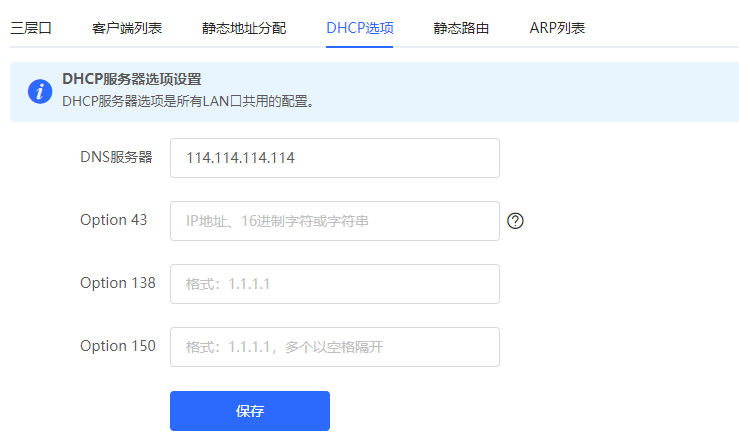Select the Option 138 input field
Screen dimensions: 739x439
tap(334, 284)
